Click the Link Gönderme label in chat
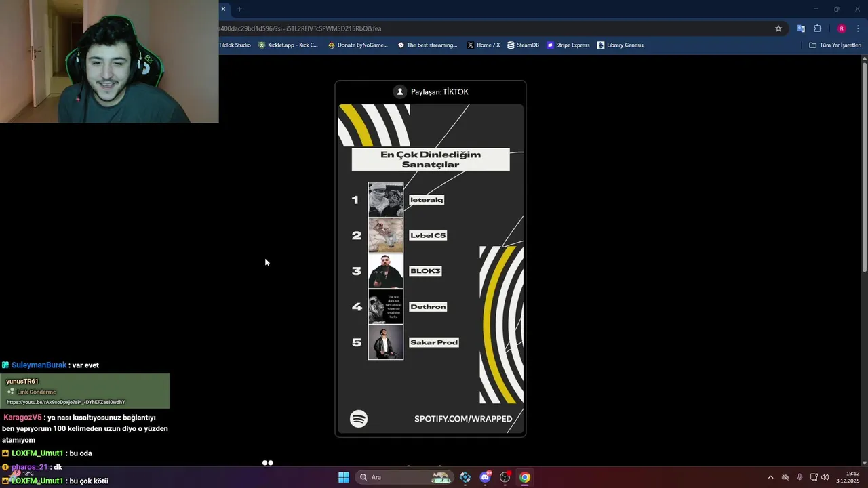This screenshot has height=488, width=868. [37, 392]
